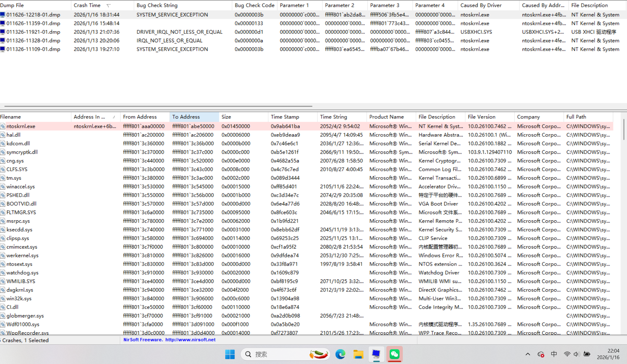Switch to BlueScreenView taskbar icon
The width and height of the screenshot is (627, 364).
(376, 354)
